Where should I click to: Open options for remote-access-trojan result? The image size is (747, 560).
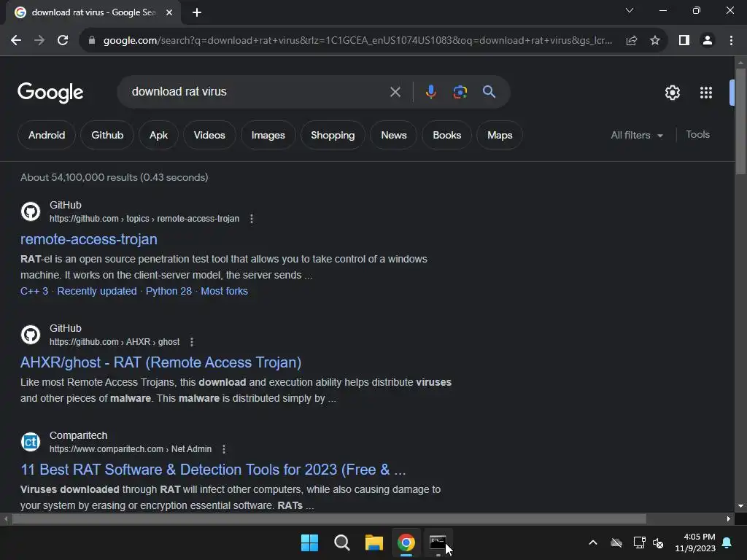point(252,219)
